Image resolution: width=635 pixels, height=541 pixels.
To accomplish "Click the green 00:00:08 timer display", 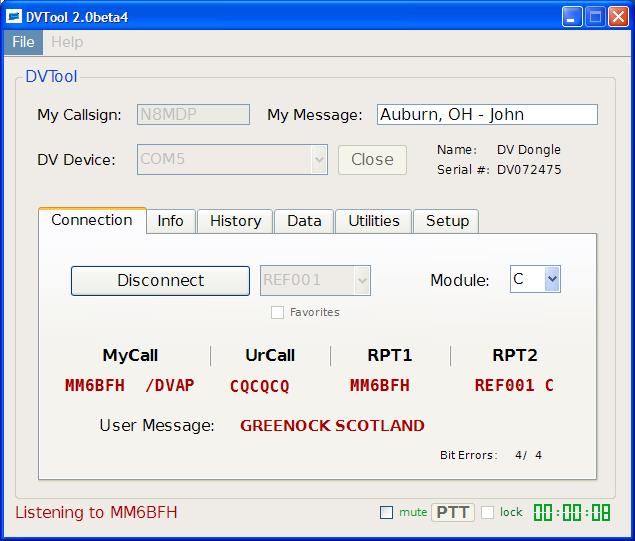I will [572, 512].
